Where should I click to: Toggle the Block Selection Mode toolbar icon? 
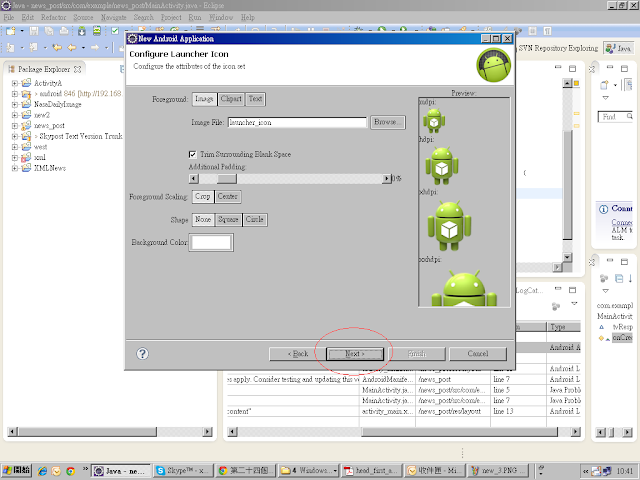click(533, 31)
